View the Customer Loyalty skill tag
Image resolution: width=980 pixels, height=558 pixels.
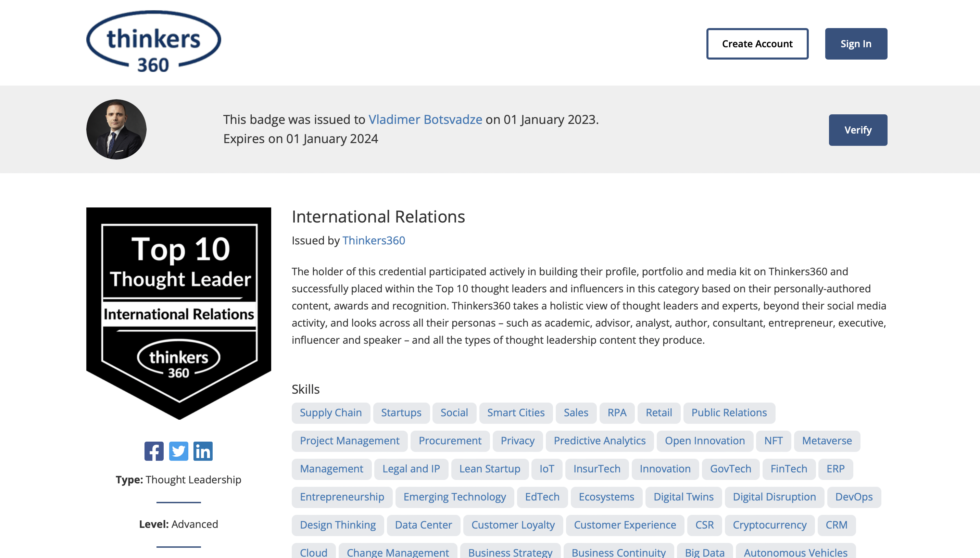tap(513, 525)
